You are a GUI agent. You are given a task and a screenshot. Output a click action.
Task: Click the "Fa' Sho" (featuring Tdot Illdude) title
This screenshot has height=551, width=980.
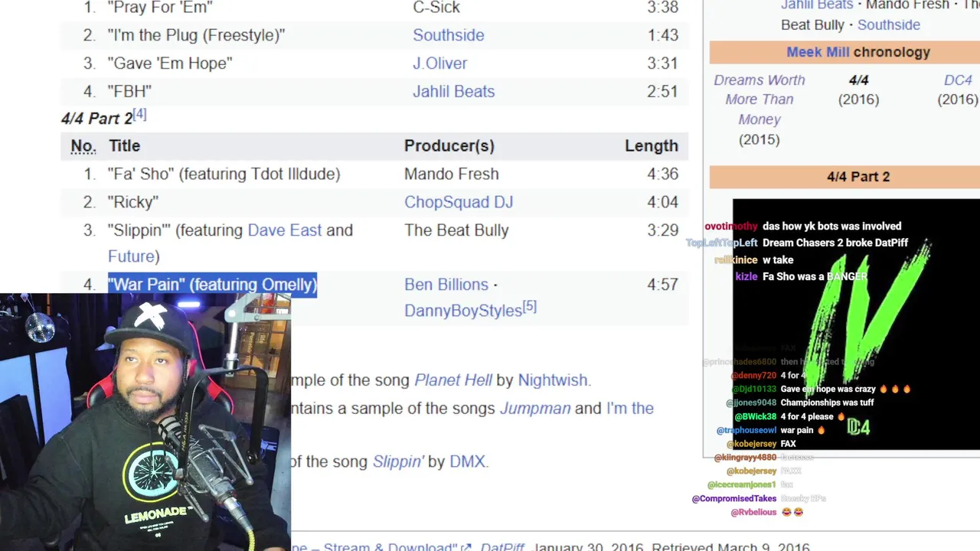(224, 174)
